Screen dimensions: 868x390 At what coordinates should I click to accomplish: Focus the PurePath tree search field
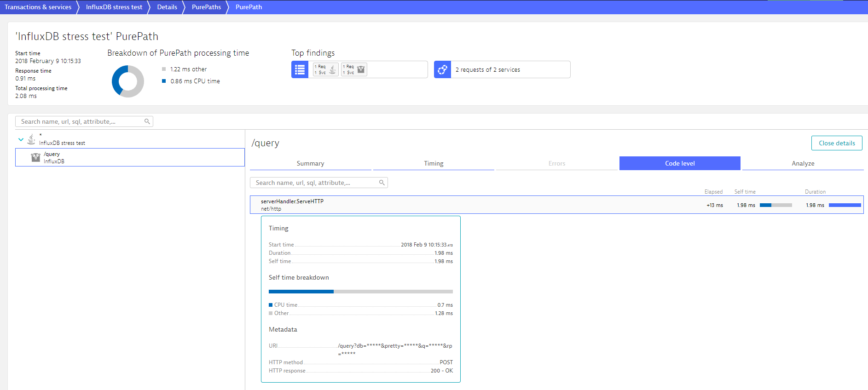click(x=84, y=121)
